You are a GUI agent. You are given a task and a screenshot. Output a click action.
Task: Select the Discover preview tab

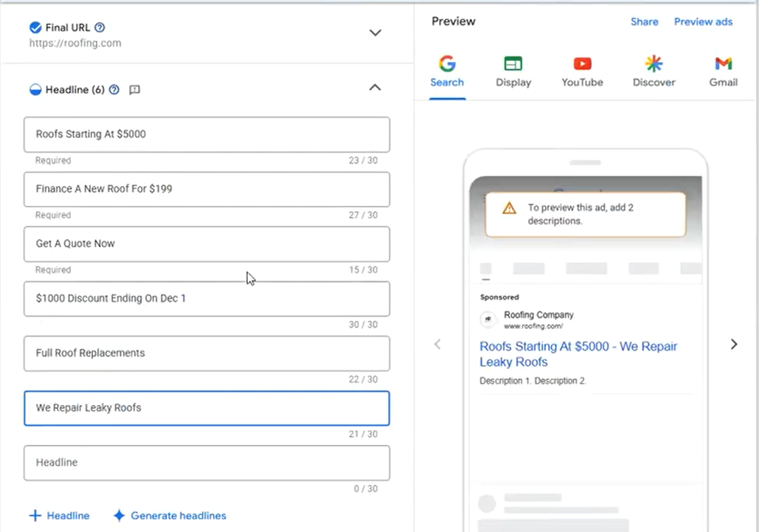pyautogui.click(x=654, y=72)
